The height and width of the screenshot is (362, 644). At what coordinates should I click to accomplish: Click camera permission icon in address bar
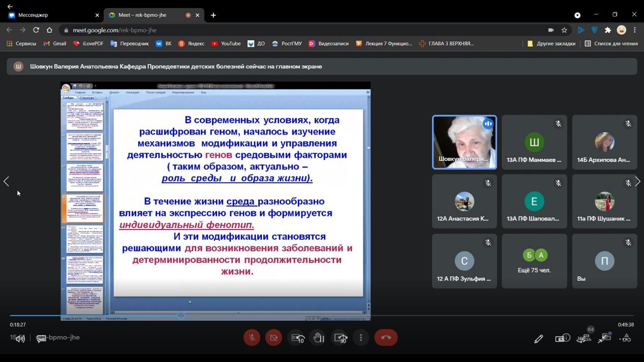551,30
